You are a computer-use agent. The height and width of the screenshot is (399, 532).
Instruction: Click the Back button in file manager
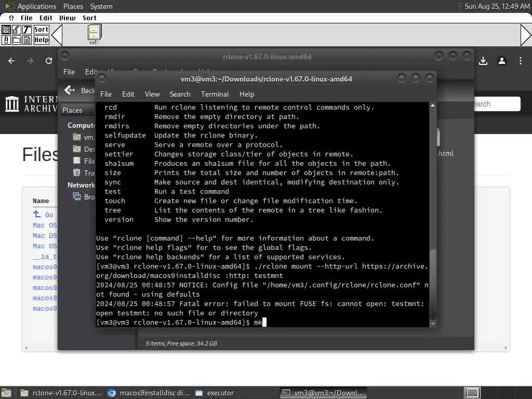pos(79,90)
